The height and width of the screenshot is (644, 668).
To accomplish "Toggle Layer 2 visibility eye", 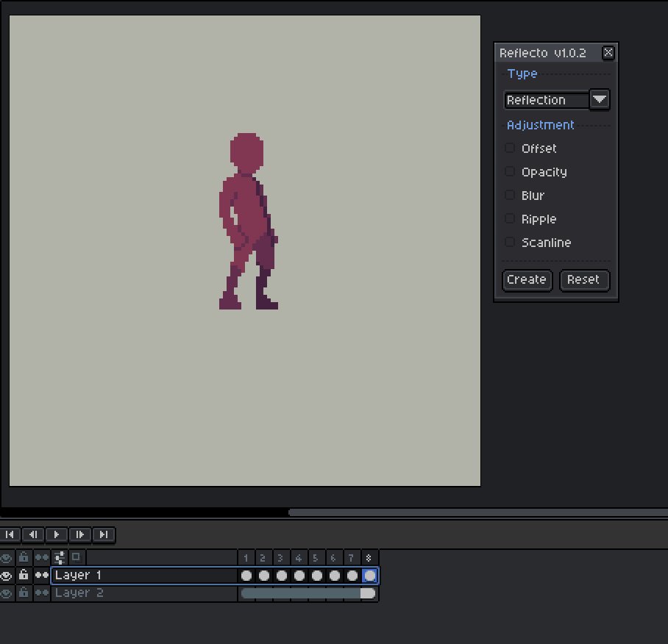I will (6, 593).
